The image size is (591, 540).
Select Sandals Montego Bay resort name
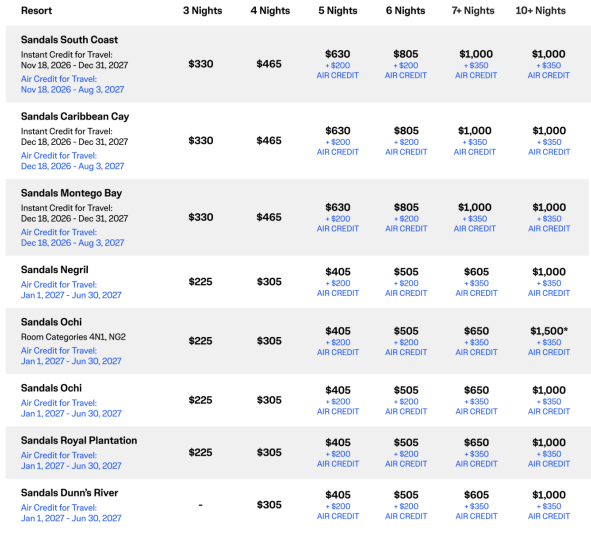click(x=71, y=193)
